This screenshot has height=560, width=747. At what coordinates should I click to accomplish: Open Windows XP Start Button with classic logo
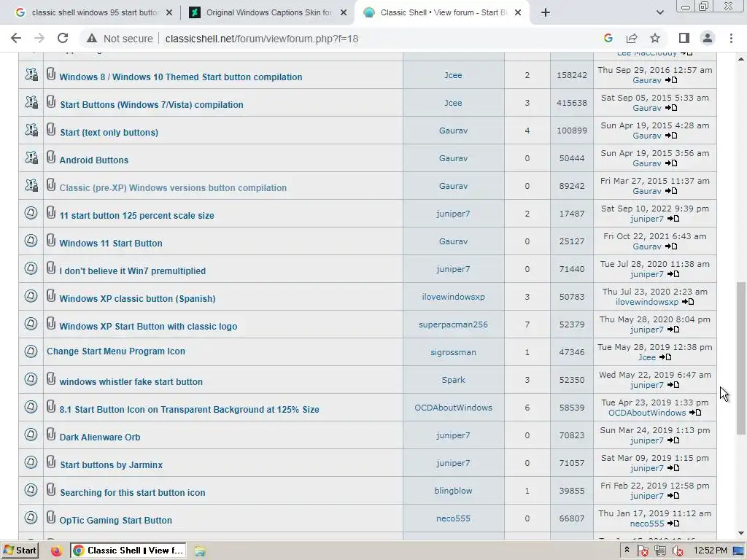(x=148, y=326)
